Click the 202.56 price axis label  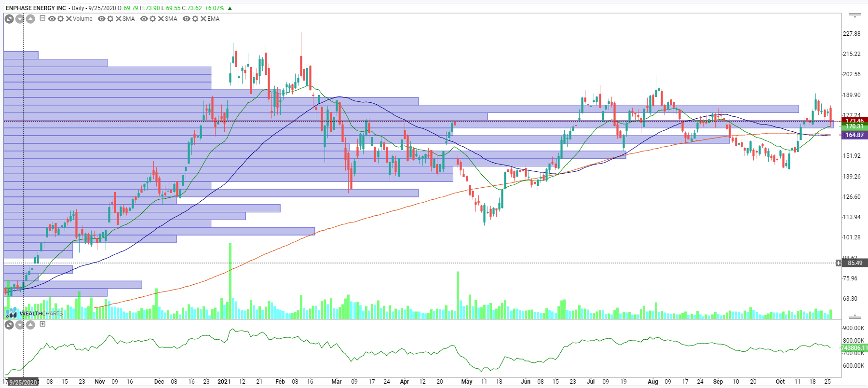852,74
